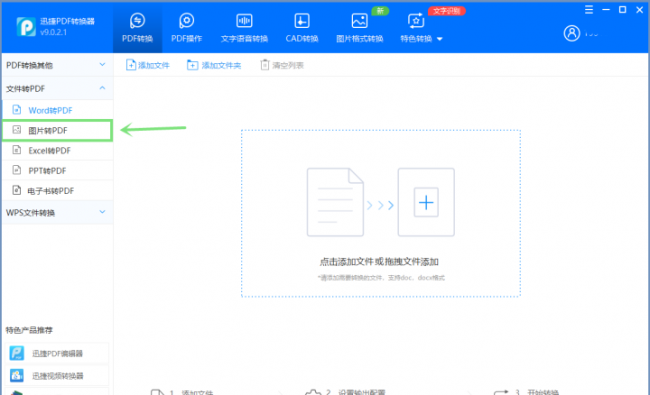Click the 电子书转PDF file icon
Image resolution: width=650 pixels, height=395 pixels.
17,190
